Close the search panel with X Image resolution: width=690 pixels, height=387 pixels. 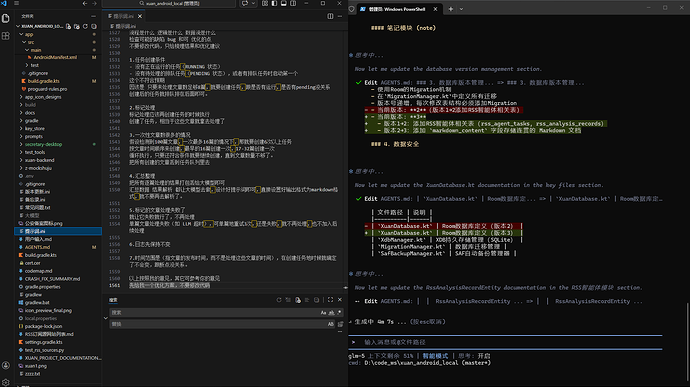pyautogui.click(x=340, y=300)
